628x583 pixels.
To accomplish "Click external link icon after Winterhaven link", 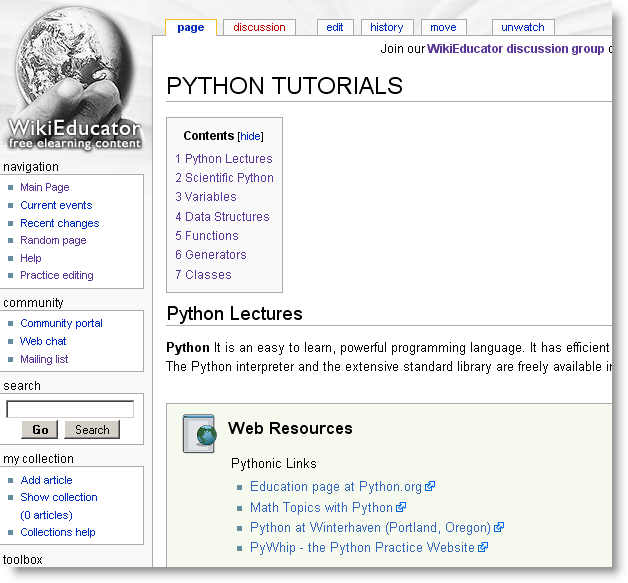I will click(x=499, y=527).
